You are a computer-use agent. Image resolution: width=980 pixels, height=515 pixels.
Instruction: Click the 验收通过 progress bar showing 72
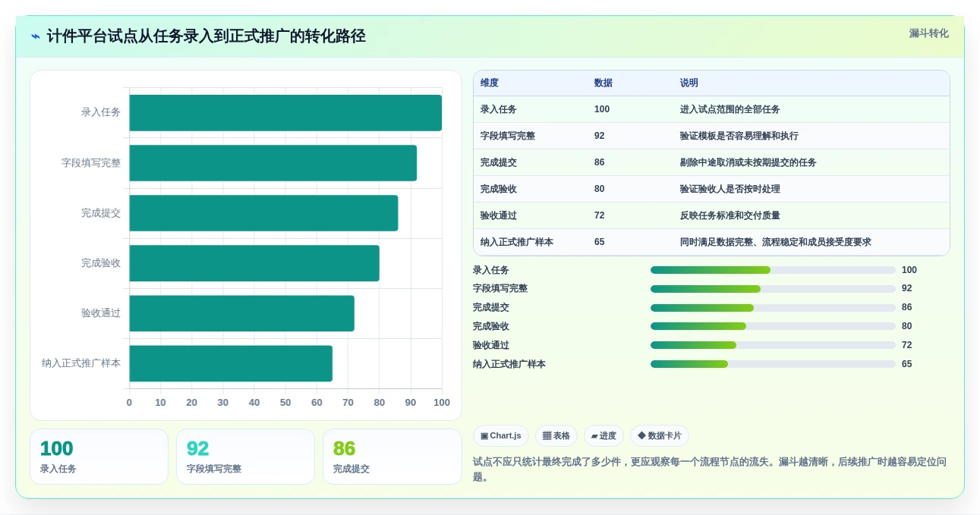(773, 345)
